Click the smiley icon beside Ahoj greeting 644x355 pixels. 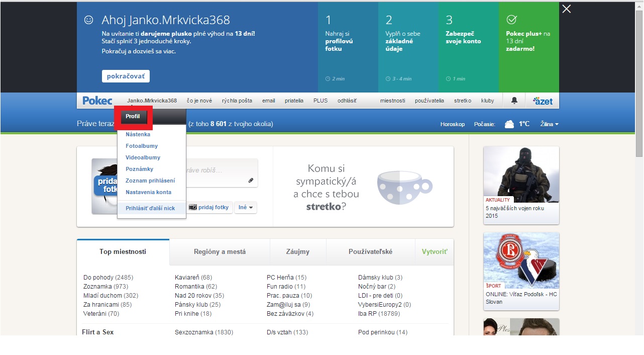(x=88, y=20)
